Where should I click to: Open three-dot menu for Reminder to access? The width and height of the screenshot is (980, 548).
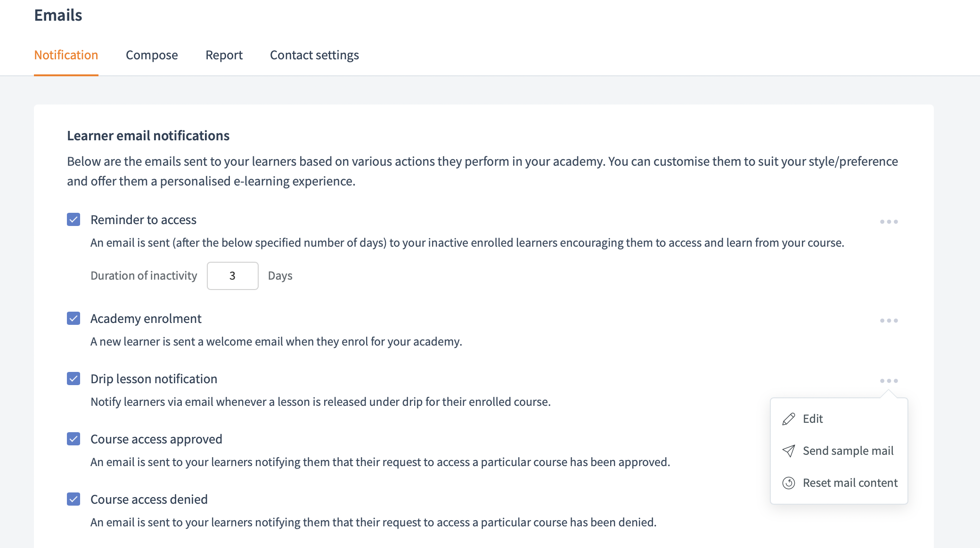(x=889, y=222)
